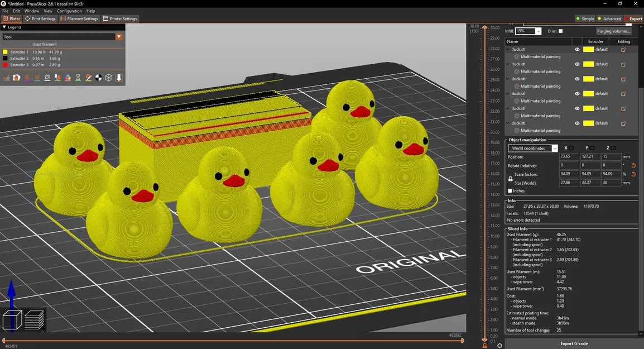
Task: Toggle uniform scale lock icon
Action: (511, 179)
